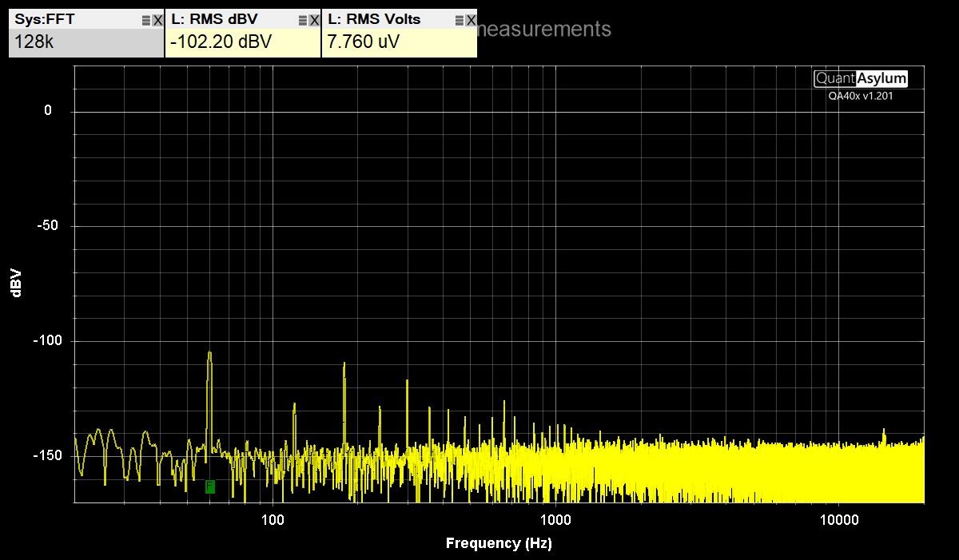
Task: Click the QA40x v1.201 version text
Action: coord(861,96)
